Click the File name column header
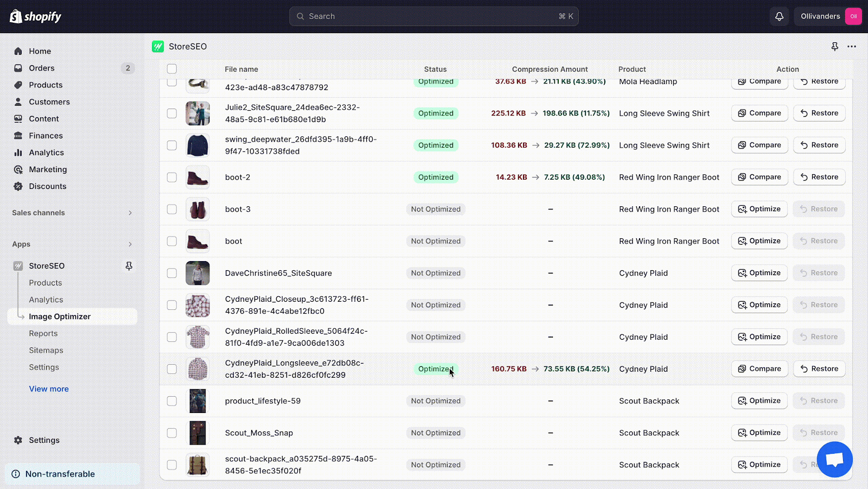Screen dimensions: 868x489 241,69
